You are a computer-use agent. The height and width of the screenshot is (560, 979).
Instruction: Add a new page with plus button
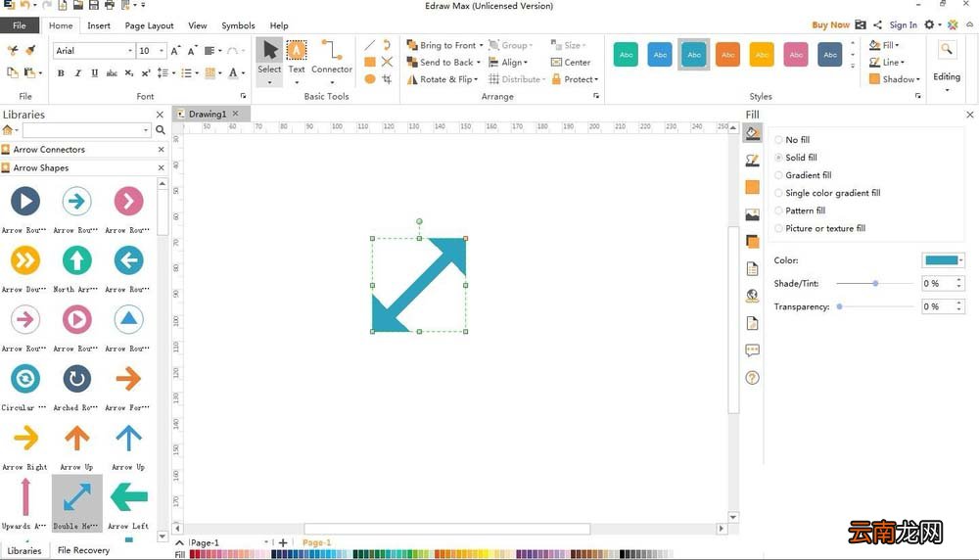[x=283, y=542]
